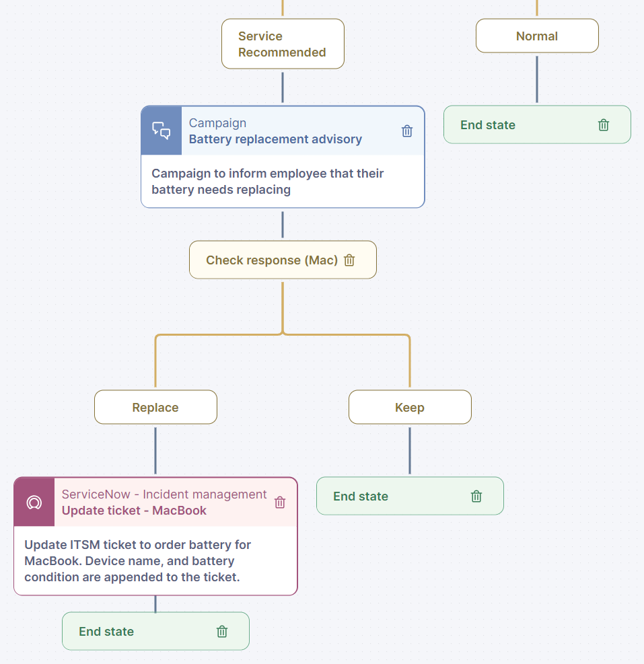Select the Replace branch label
This screenshot has height=664, width=644.
[x=155, y=408]
